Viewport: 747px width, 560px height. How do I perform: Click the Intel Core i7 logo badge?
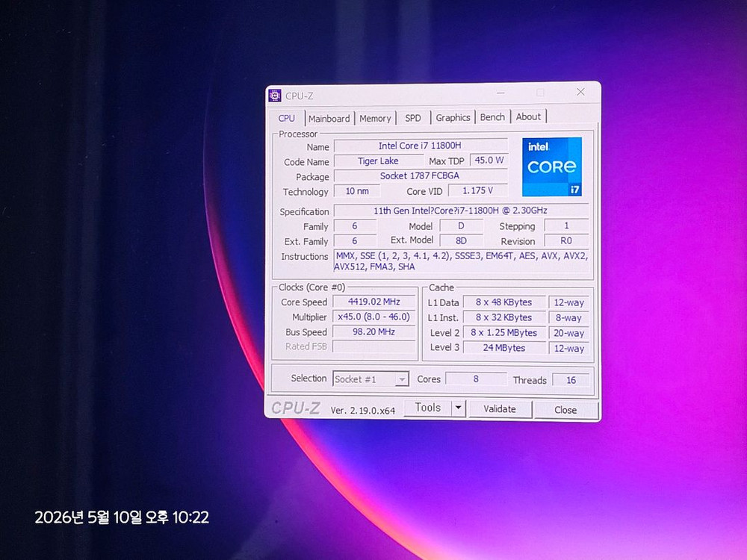552,167
